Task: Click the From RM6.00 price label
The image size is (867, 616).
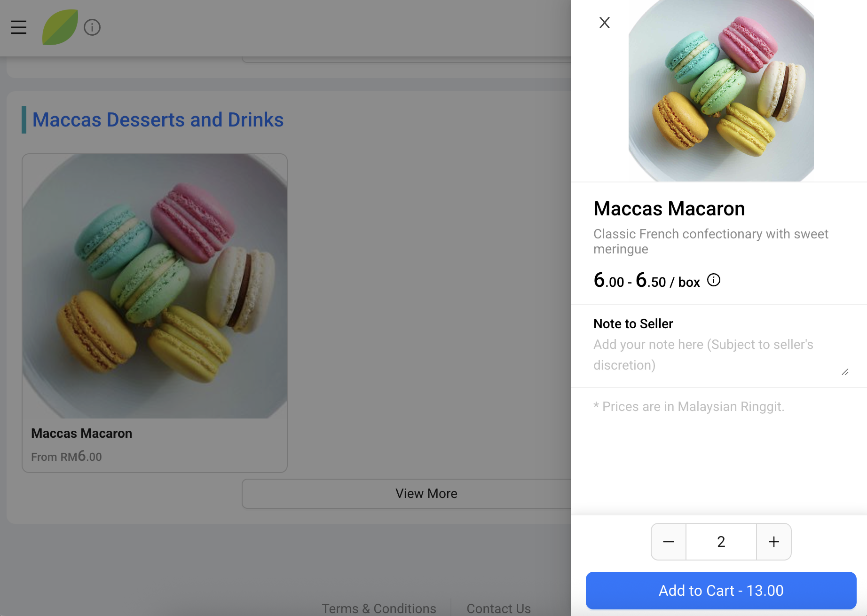Action: [x=66, y=457]
